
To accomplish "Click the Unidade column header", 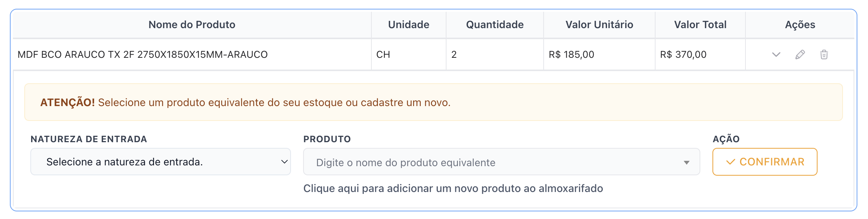I will click(x=409, y=25).
